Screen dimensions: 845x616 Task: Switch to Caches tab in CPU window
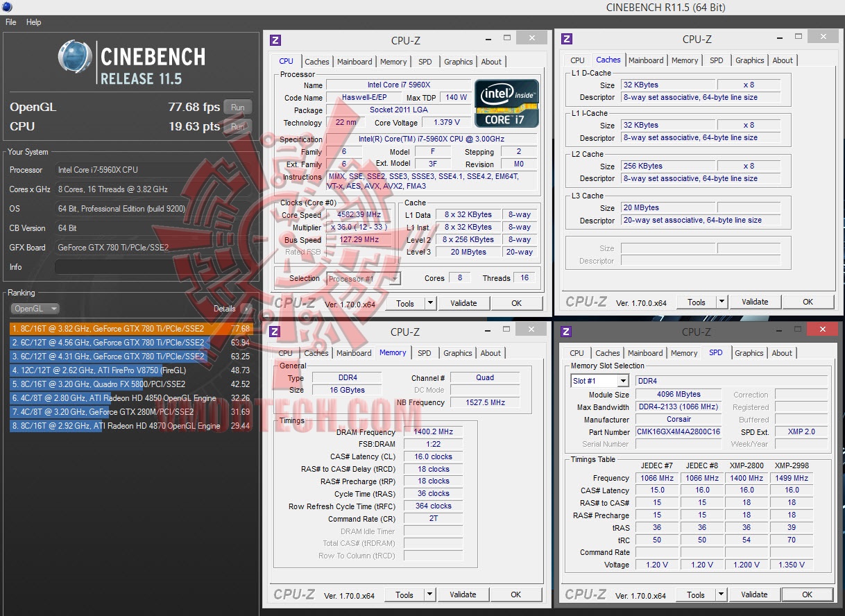click(317, 62)
